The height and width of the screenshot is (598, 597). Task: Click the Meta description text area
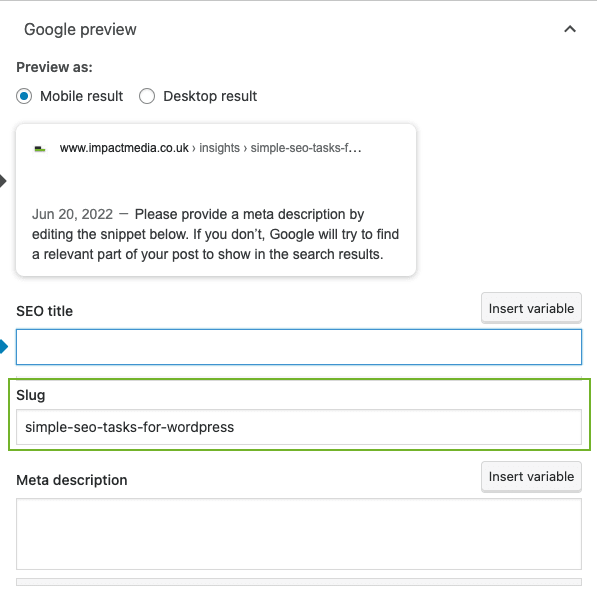coord(299,534)
